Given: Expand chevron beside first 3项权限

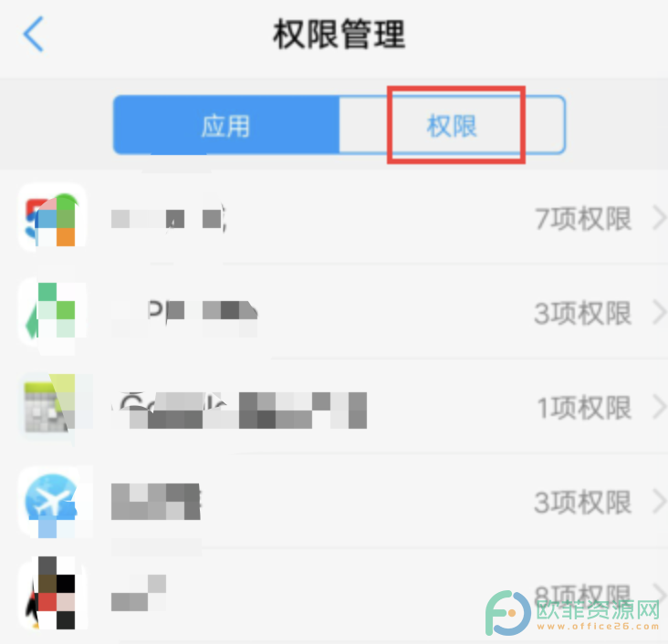Looking at the screenshot, I should 660,313.
